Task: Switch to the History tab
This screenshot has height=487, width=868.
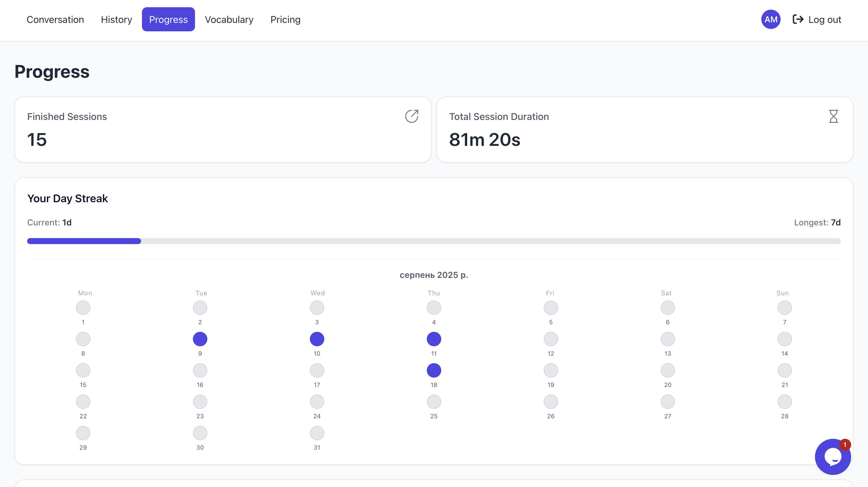Action: point(116,20)
